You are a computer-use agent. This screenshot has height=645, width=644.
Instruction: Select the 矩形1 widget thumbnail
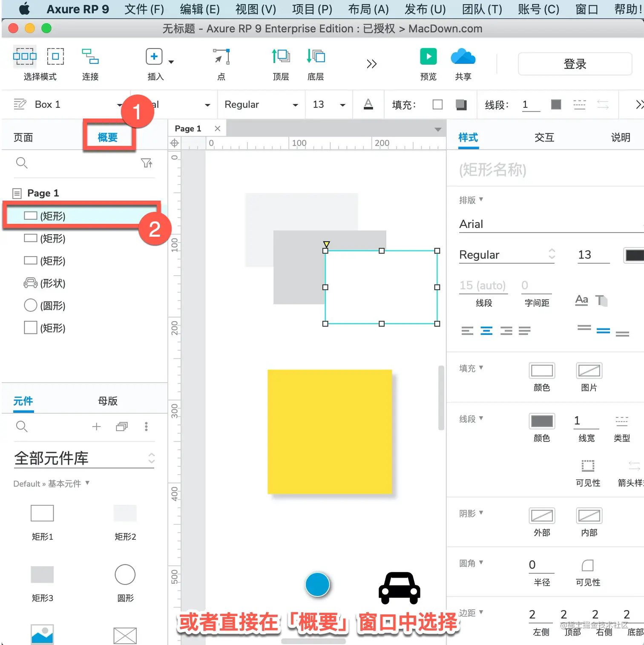42,513
